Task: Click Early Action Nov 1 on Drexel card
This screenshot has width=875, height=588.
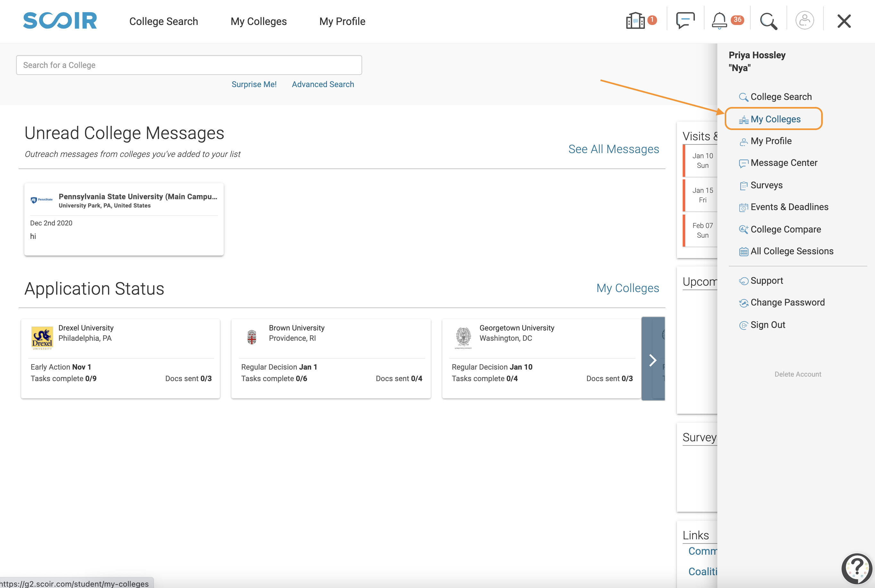Action: (x=61, y=367)
